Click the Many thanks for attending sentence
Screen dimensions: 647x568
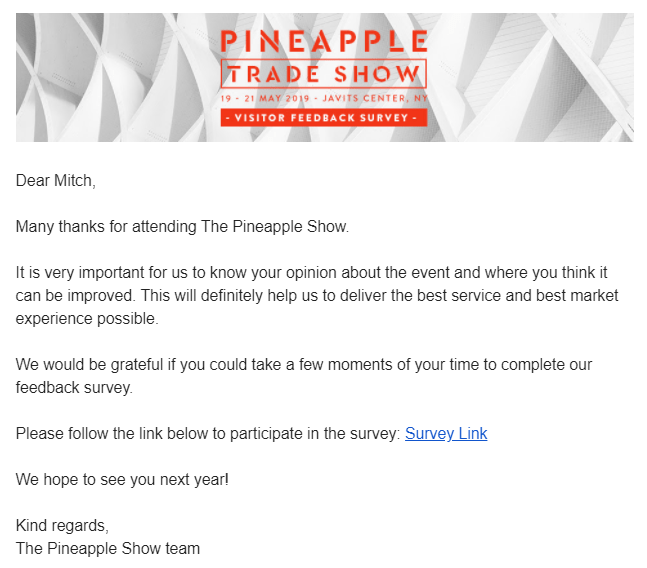[182, 226]
